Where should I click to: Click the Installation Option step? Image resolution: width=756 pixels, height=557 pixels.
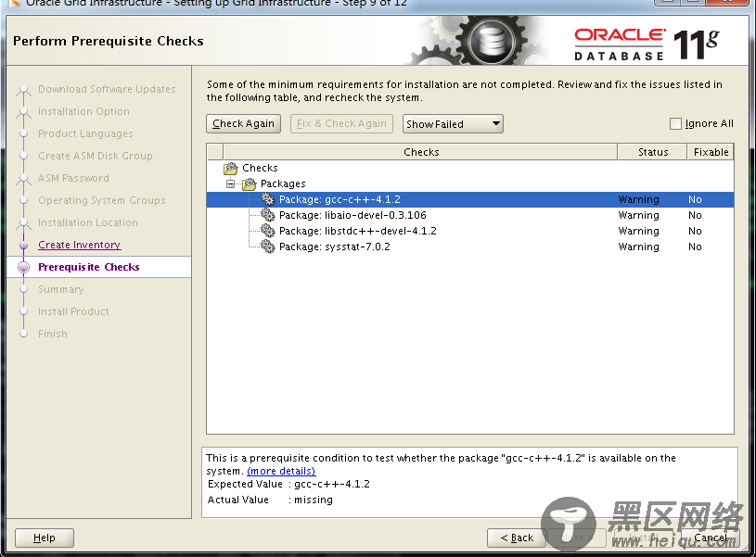(x=83, y=111)
